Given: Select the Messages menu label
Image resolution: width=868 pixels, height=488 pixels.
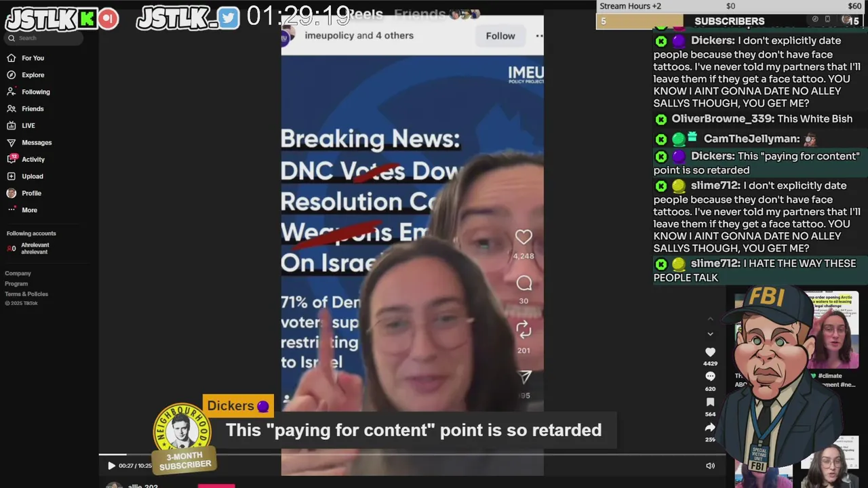Looking at the screenshot, I should (37, 143).
